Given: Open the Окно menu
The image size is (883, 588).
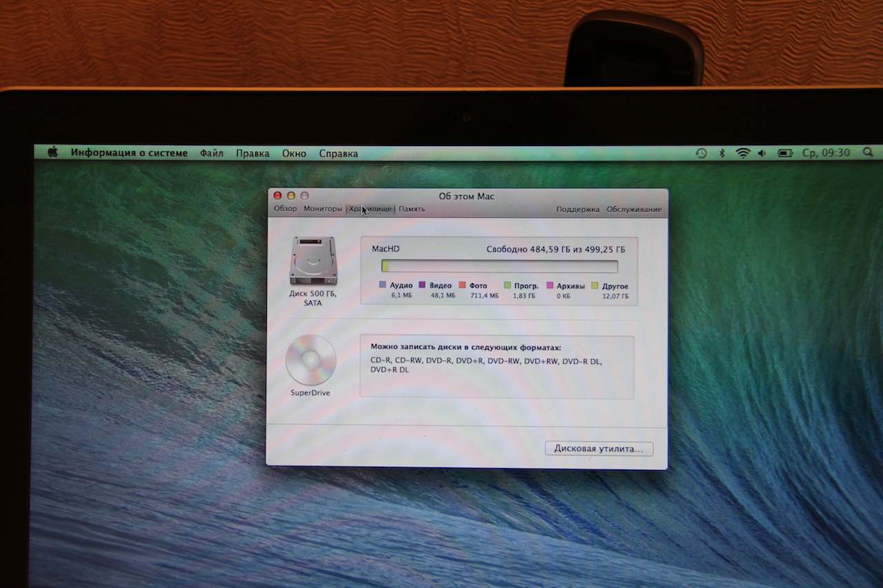Looking at the screenshot, I should [x=294, y=153].
